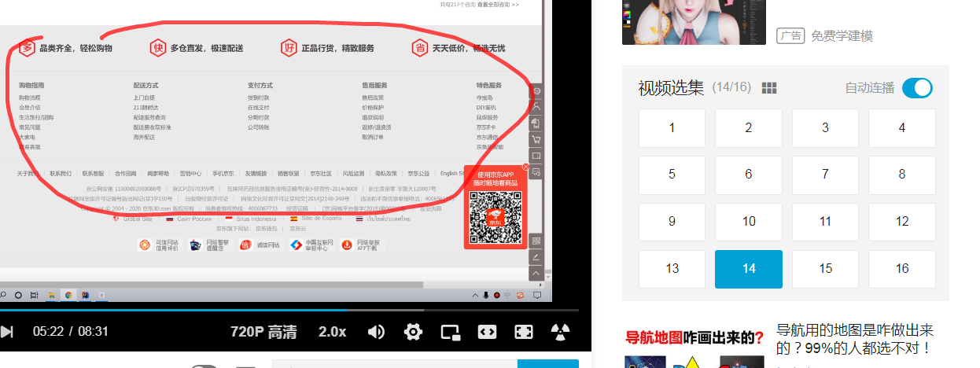Viewport: 980px width, 368px height.
Task: Open the 免费学建模 ad link
Action: [842, 35]
